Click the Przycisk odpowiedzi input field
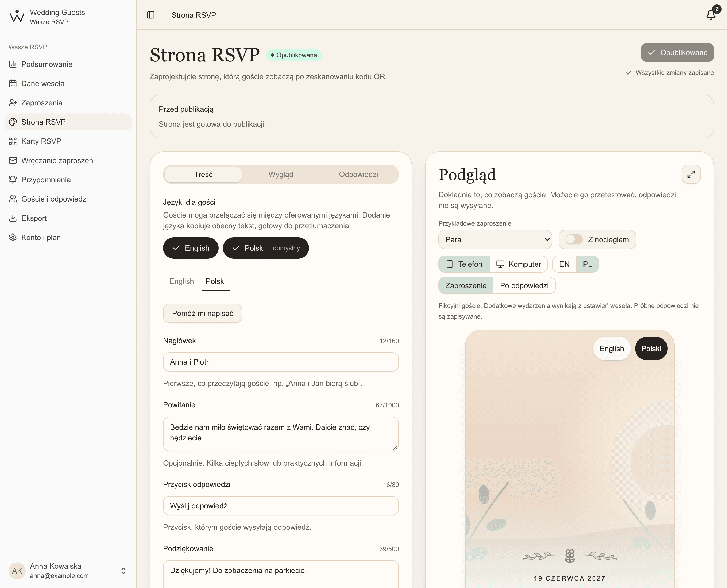This screenshot has width=727, height=588. tap(281, 506)
